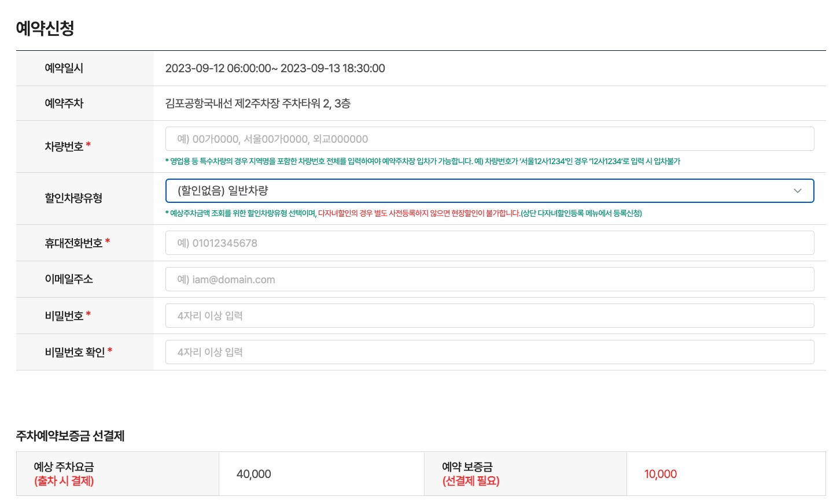
Task: Click the 예약주차 row label
Action: (64, 103)
